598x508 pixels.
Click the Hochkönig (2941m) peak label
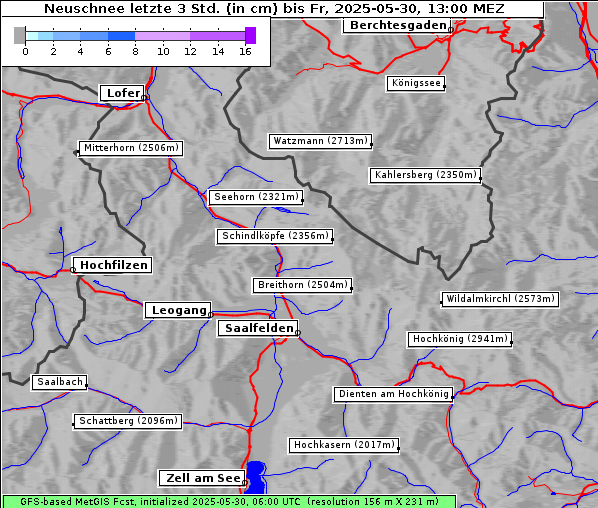coord(460,339)
